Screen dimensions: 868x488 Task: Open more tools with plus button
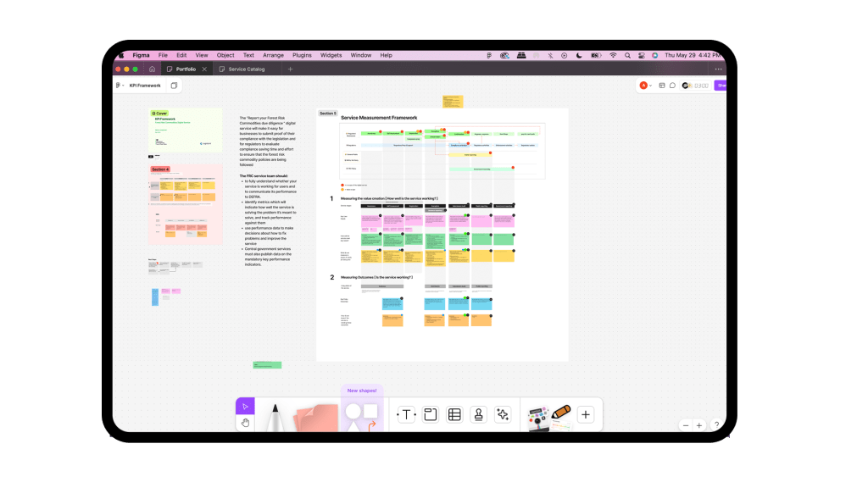(586, 415)
